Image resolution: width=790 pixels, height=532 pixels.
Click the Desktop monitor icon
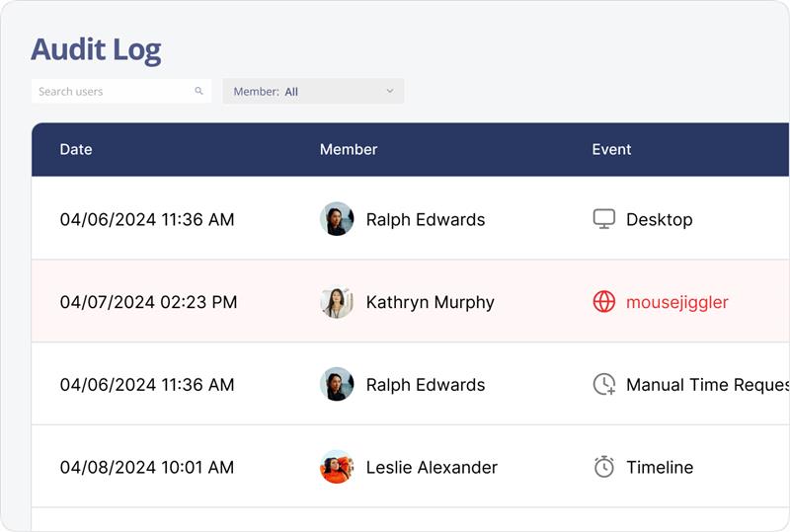[x=604, y=219]
